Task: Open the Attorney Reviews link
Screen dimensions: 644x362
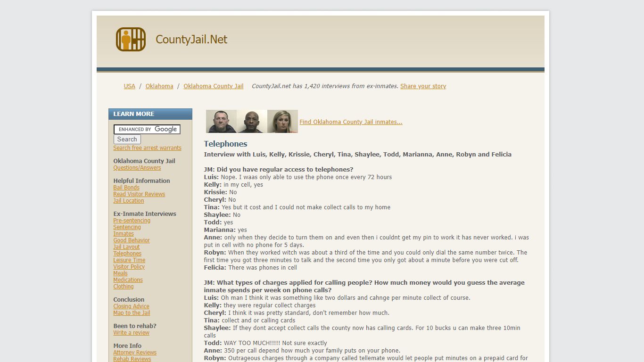Action: pos(135,353)
